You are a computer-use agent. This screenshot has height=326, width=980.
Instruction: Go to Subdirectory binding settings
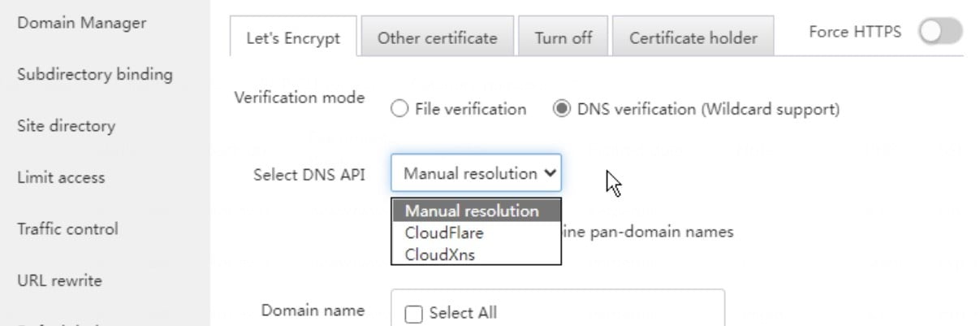(x=94, y=75)
